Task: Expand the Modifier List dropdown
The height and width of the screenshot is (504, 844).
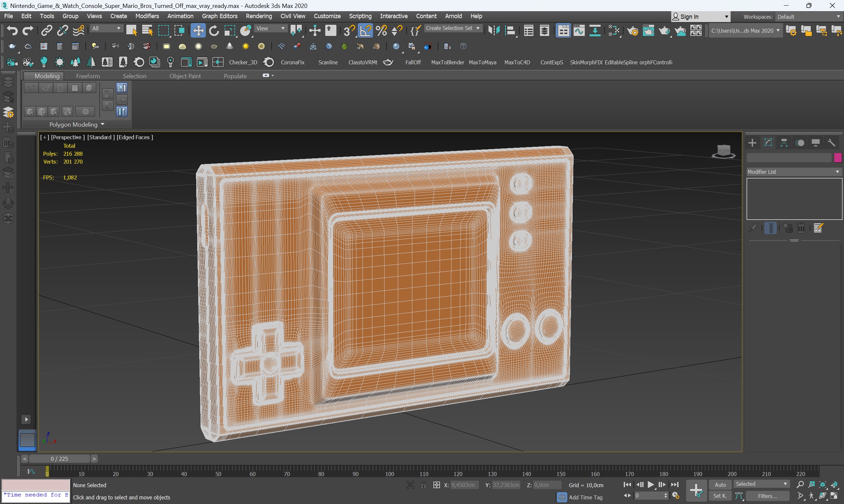Action: tap(794, 172)
